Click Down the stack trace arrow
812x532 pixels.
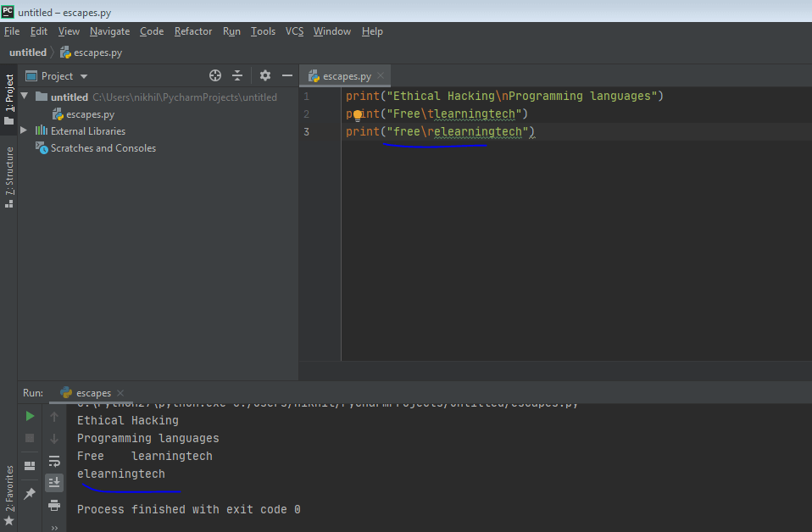[x=54, y=439]
